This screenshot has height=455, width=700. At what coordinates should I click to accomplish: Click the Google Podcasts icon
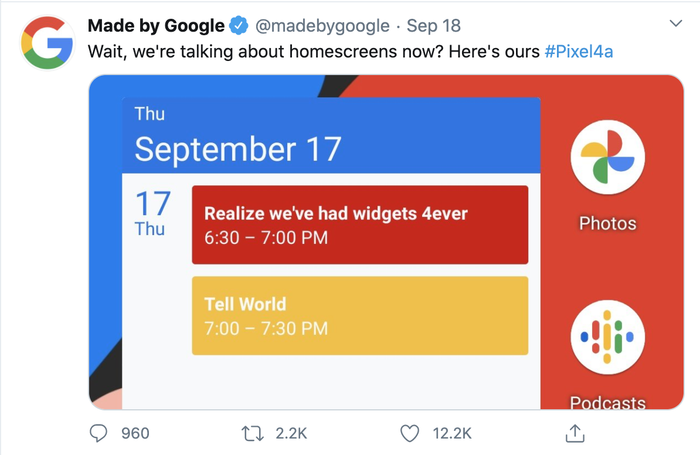tap(607, 340)
